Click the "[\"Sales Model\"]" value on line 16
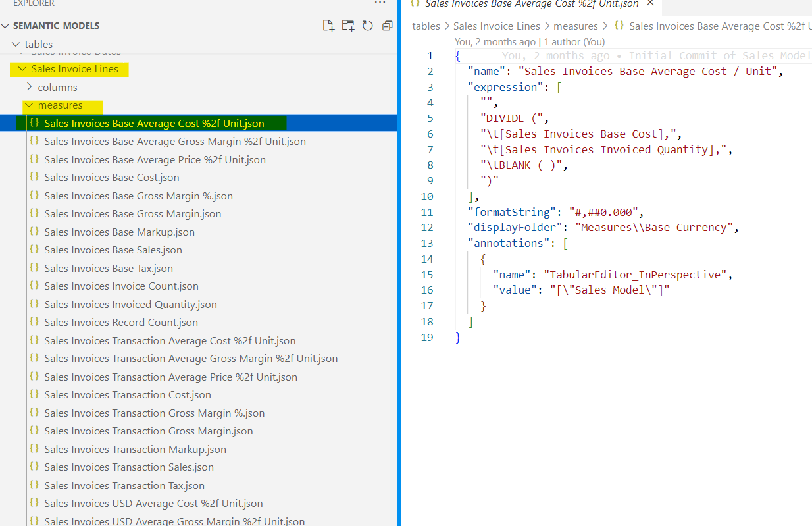 609,290
